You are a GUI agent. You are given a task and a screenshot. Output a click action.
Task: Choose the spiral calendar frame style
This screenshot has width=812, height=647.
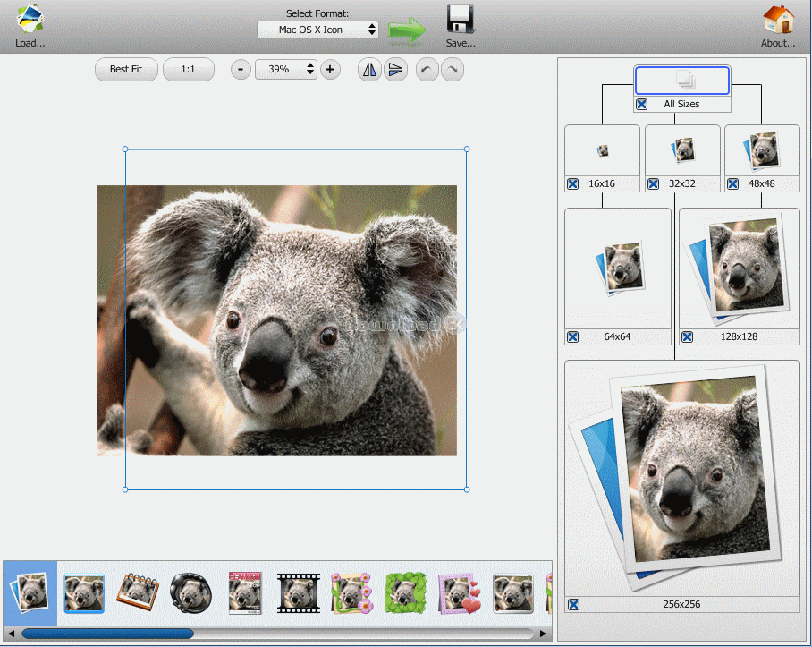138,592
